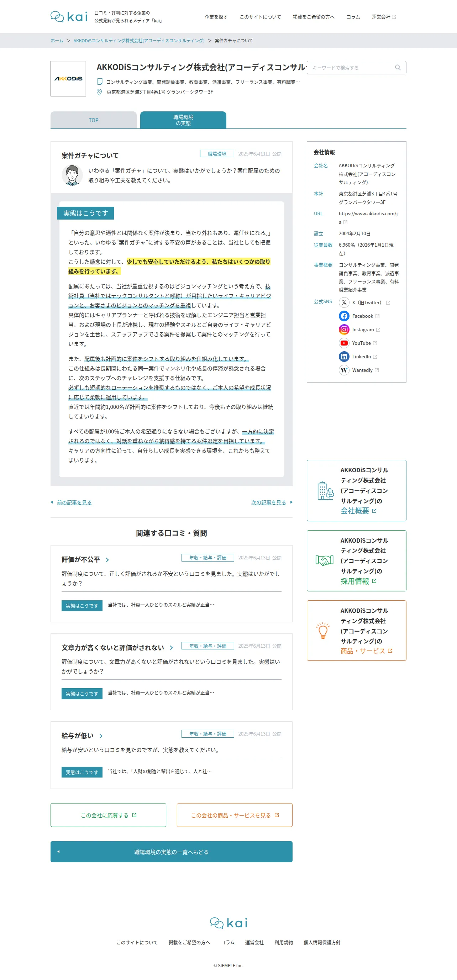Expand the 給与が低い related question
The height and width of the screenshot is (980, 457).
(82, 736)
